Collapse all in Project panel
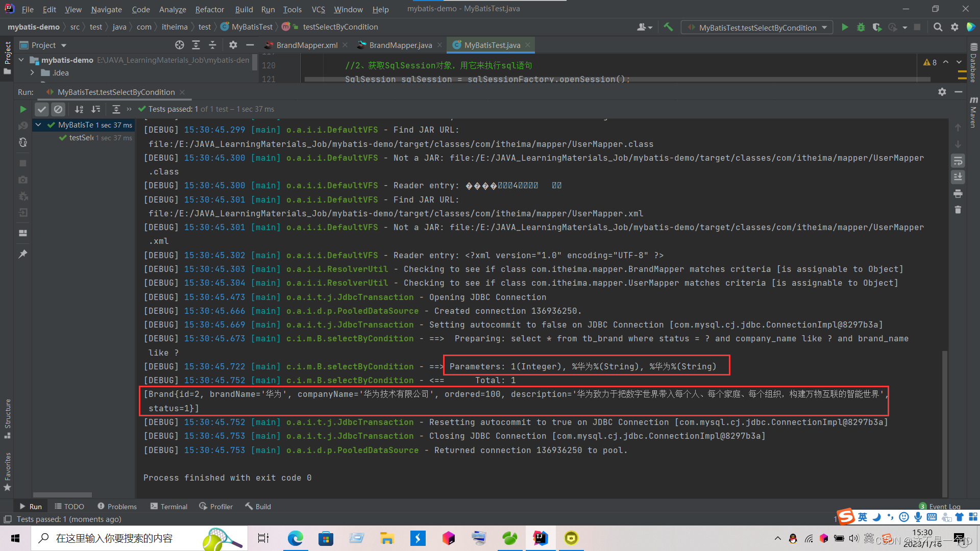Screen dimensions: 980x551 click(212, 45)
